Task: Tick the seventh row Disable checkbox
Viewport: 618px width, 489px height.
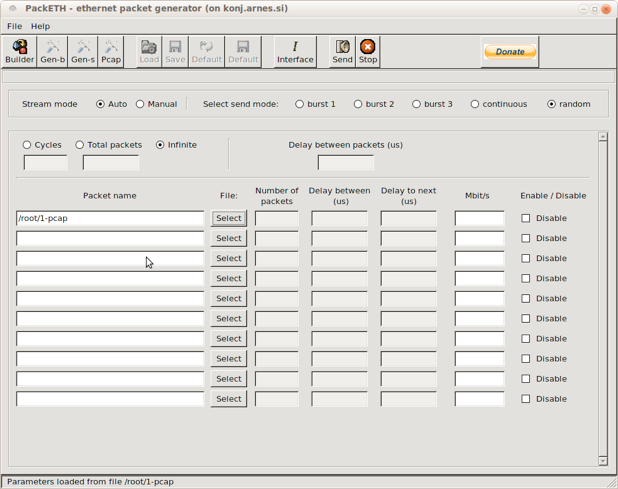Action: (x=525, y=339)
